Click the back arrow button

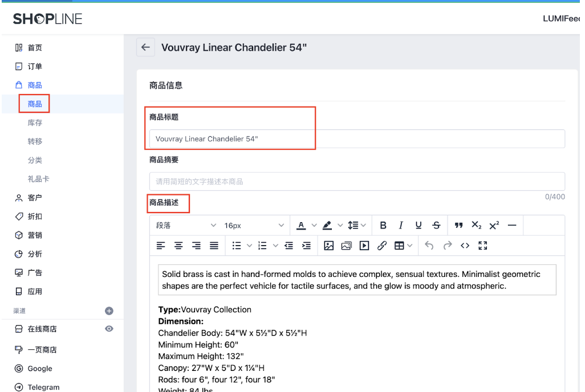[x=145, y=48]
